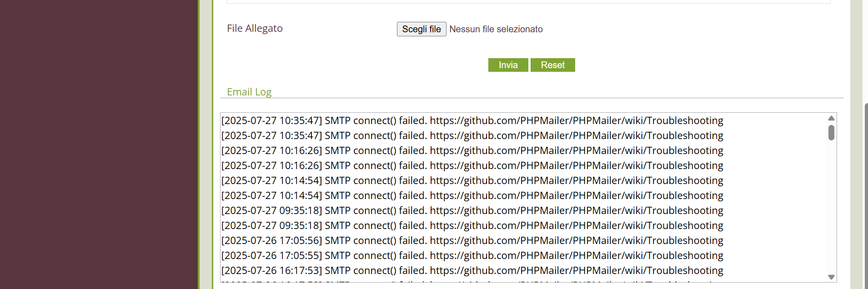This screenshot has height=289, width=868.
Task: Click the Scegli file button
Action: click(421, 29)
